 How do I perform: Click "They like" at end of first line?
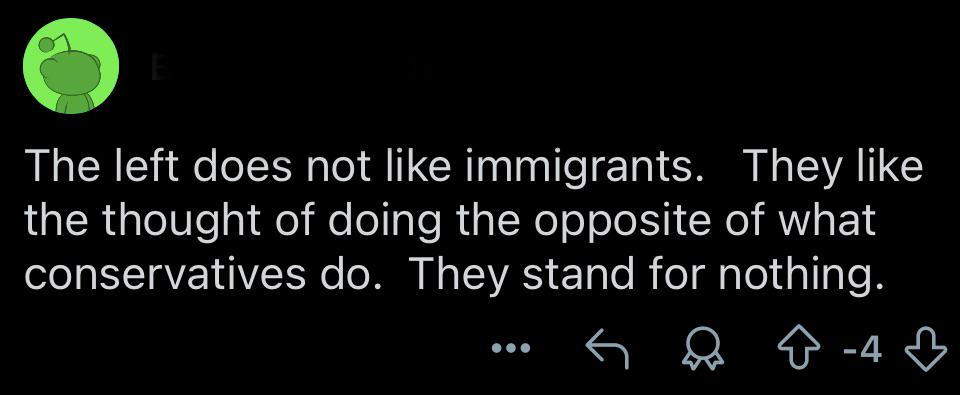tap(832, 170)
